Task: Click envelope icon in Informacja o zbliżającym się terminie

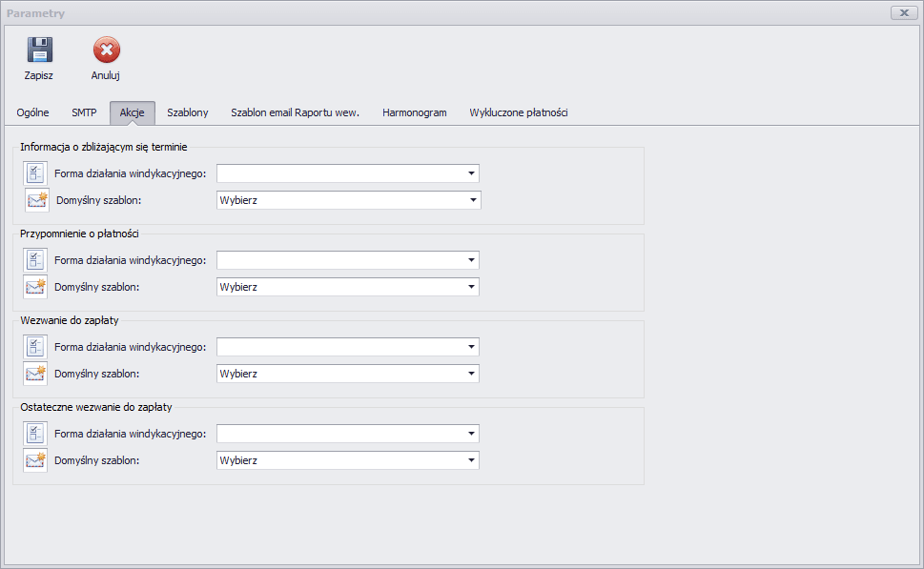Action: (37, 200)
